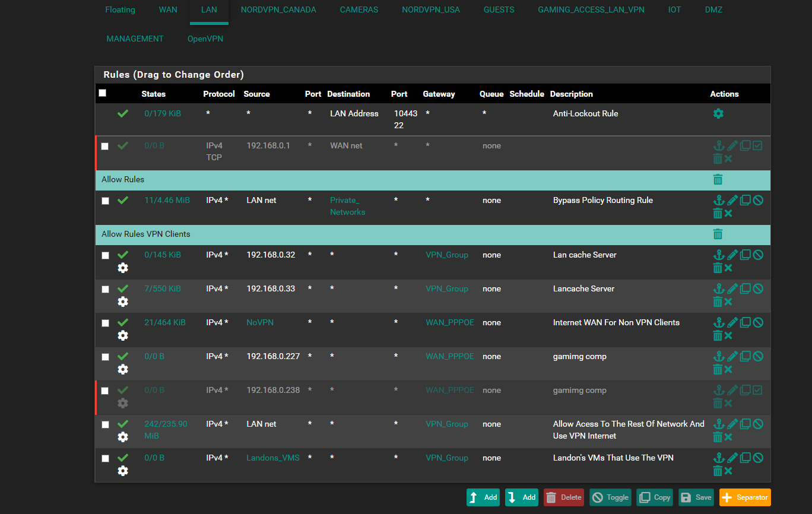Click advanced-options gear on Landons_VMS row
Viewport: 812px width, 514px height.
[x=123, y=471]
